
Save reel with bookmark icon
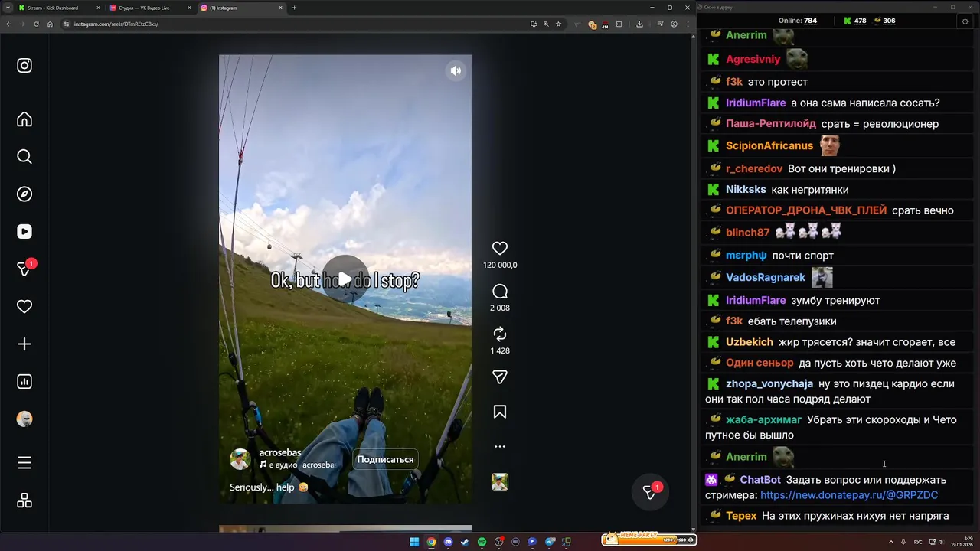[x=500, y=412]
